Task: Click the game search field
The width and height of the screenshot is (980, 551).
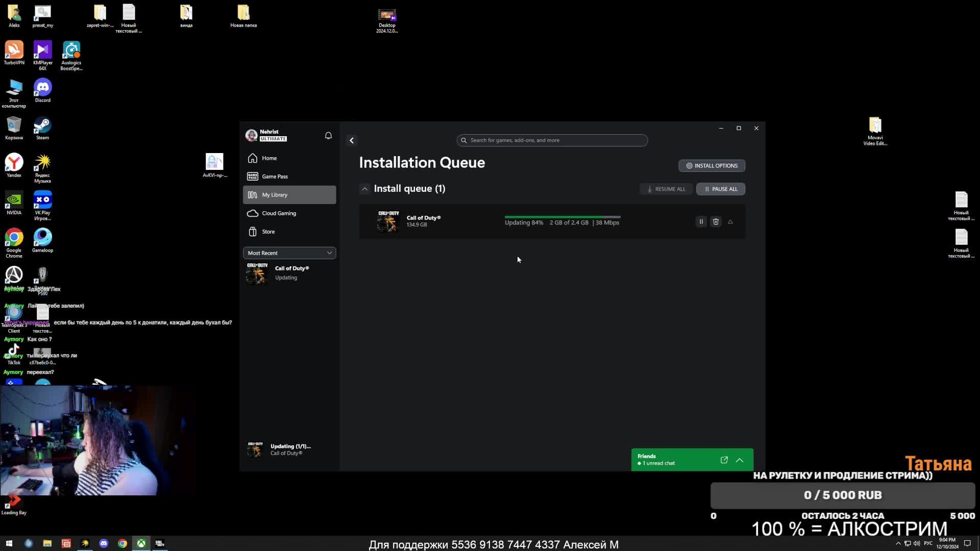Action: click(x=552, y=140)
